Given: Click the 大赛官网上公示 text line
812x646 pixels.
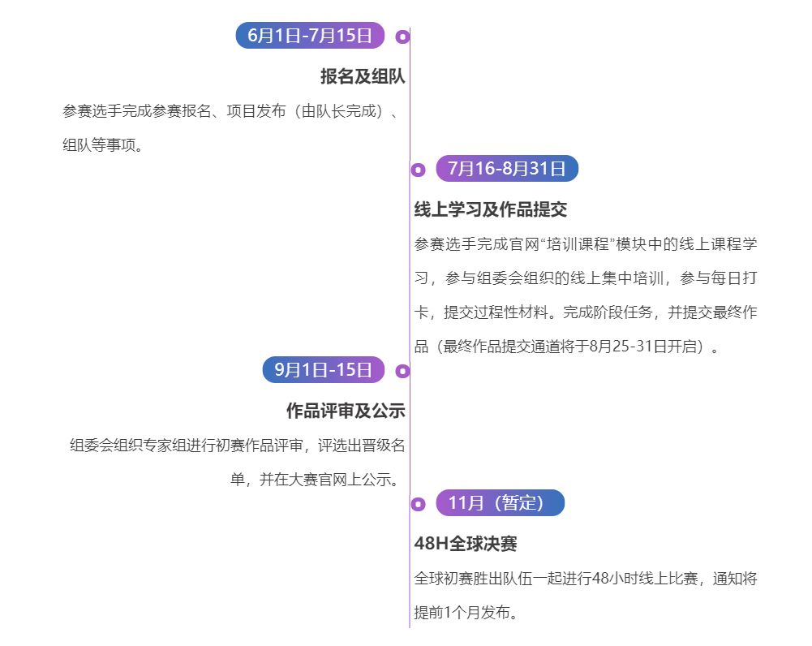Looking at the screenshot, I should pyautogui.click(x=317, y=480).
